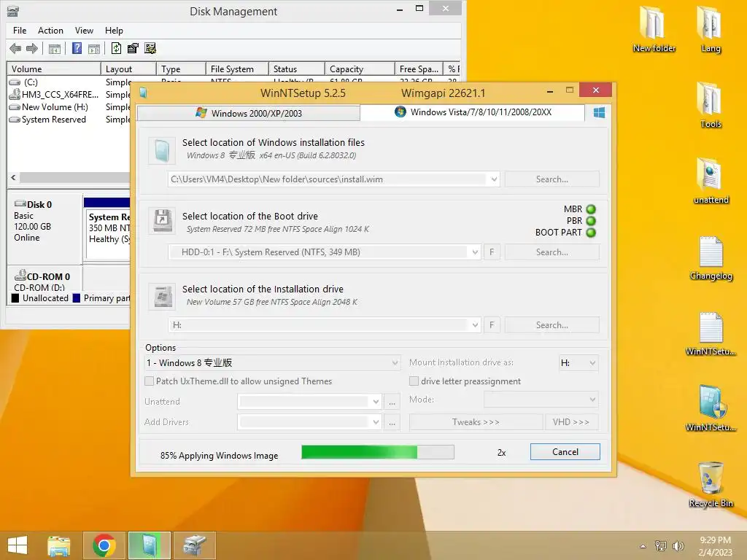
Task: Select the Lang folder on desktop
Action: (x=711, y=29)
